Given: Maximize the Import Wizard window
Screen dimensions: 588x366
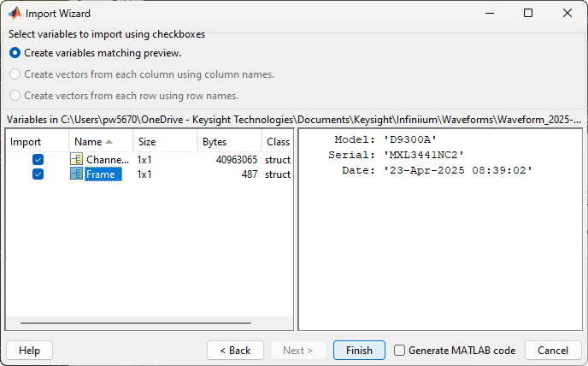Looking at the screenshot, I should coord(528,14).
